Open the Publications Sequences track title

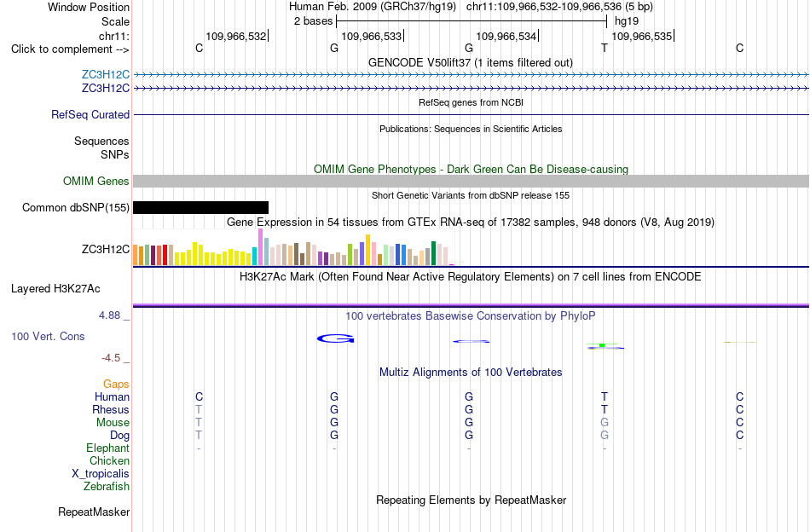[471, 129]
